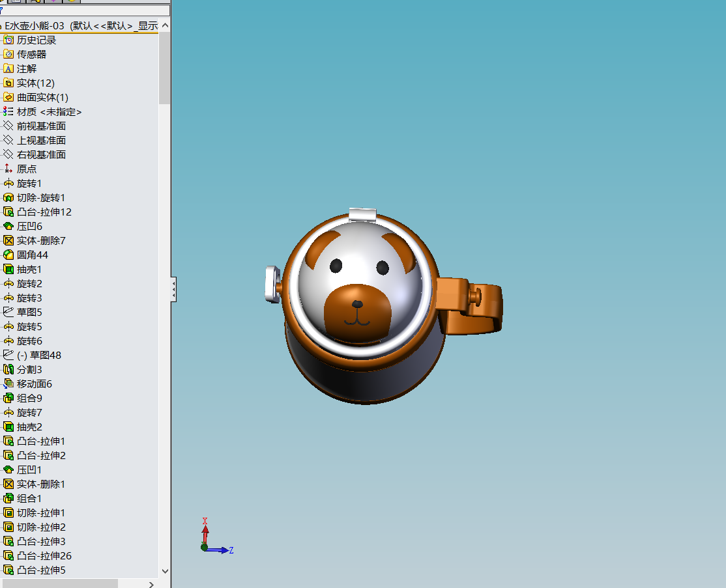Viewport: 726px width, 588px height.
Task: Click the 移动面6 move face icon
Action: coord(8,384)
